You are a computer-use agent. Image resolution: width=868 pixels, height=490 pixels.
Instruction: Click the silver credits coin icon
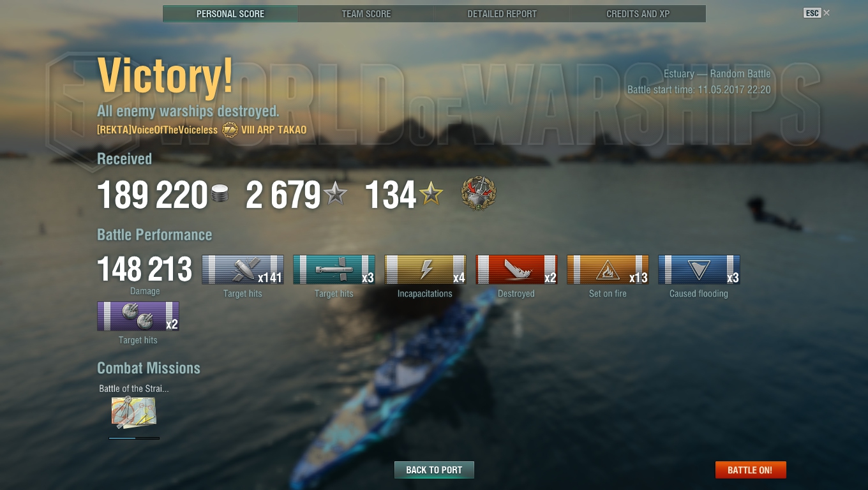click(219, 195)
